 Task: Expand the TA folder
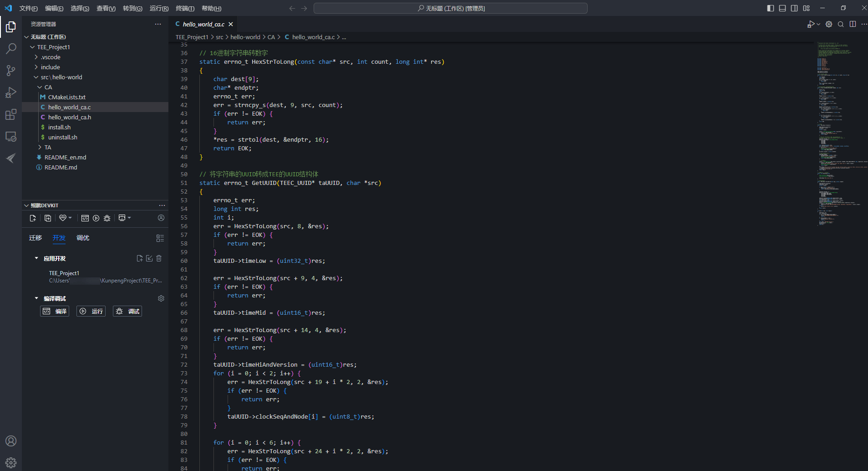click(40, 147)
